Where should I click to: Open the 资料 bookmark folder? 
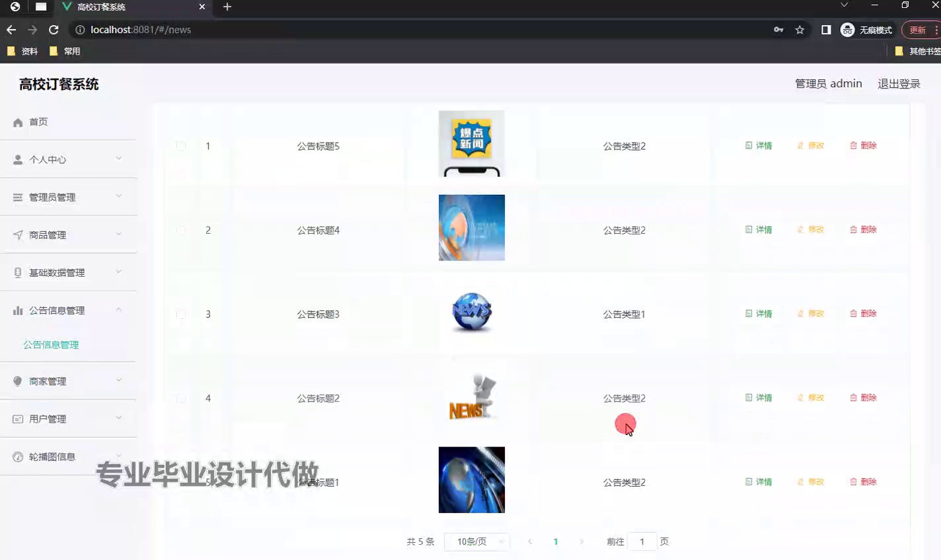(22, 51)
